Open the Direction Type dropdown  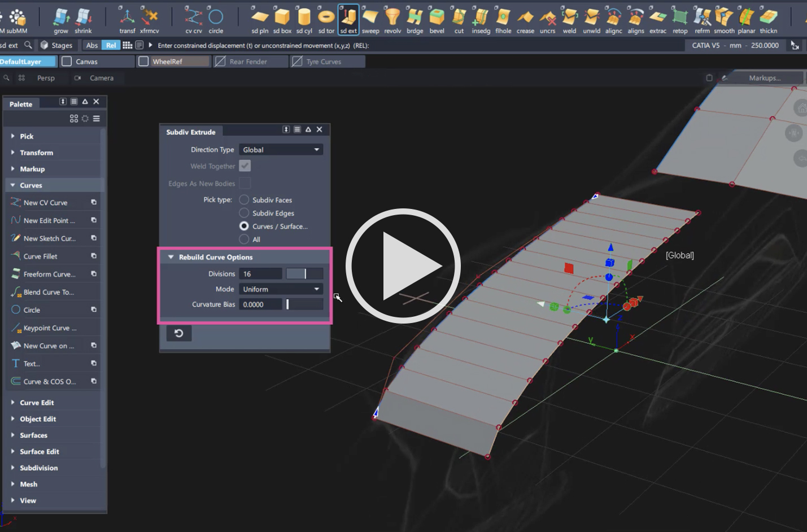[x=281, y=149]
